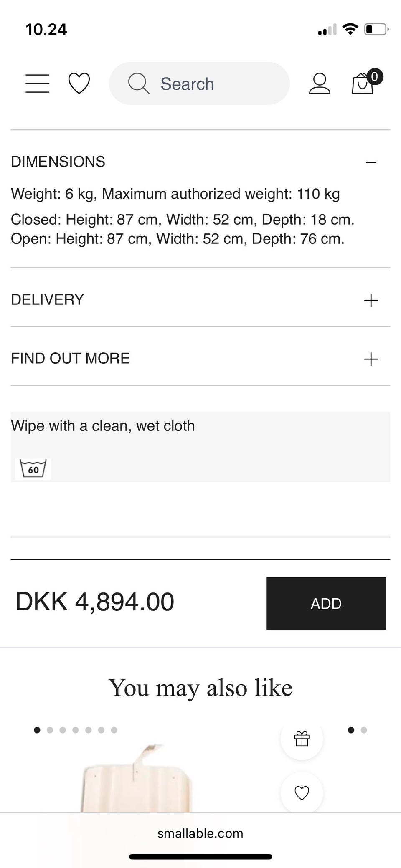This screenshot has width=401, height=868.
Task: Expand the Find Out More section
Action: pyautogui.click(x=371, y=359)
